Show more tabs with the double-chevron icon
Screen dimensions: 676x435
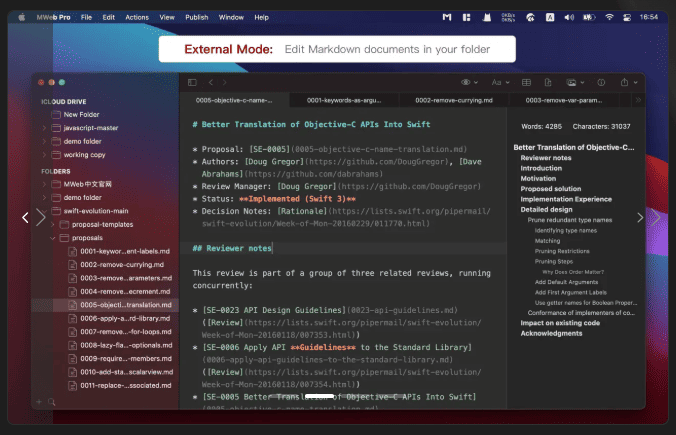pos(638,100)
